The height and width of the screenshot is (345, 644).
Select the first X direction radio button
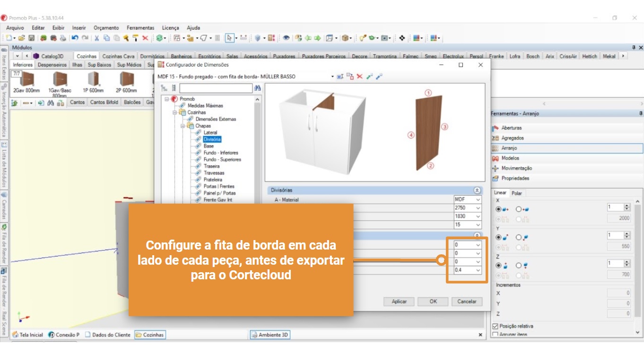click(498, 209)
